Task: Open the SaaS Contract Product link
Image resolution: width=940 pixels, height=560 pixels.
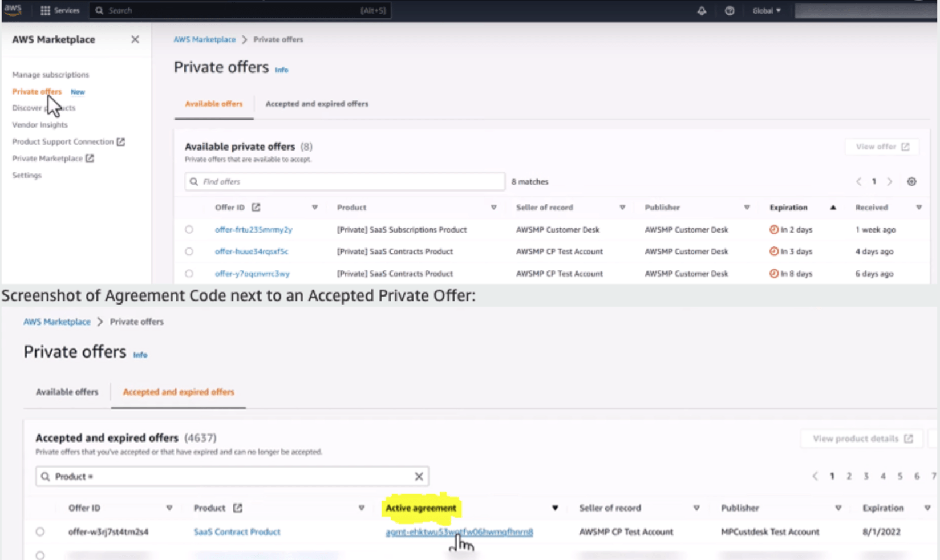Action: point(237,531)
